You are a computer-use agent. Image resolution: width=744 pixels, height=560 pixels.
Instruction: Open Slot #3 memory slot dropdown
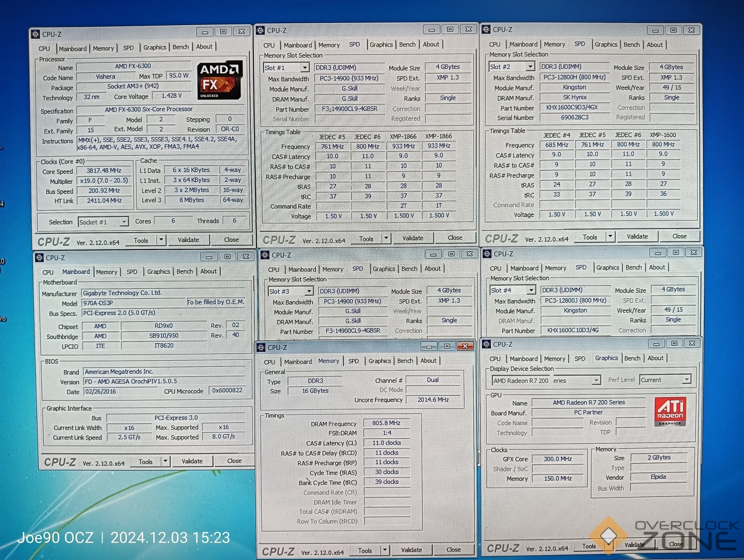[309, 291]
